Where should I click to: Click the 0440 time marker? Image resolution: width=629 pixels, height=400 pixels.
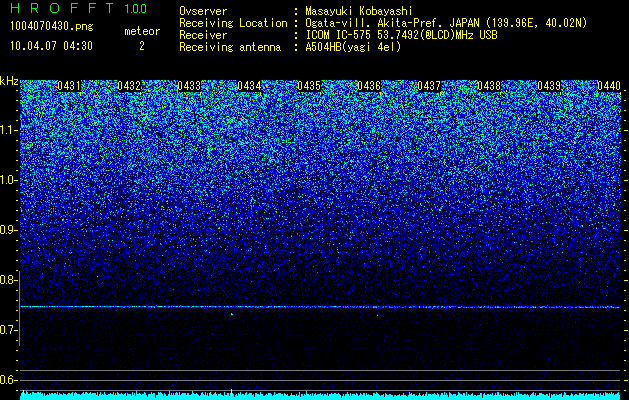click(609, 86)
